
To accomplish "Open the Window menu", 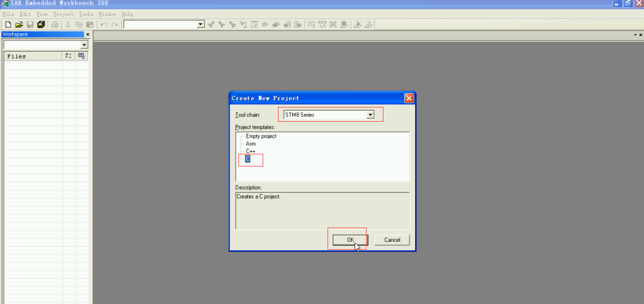I will 107,14.
